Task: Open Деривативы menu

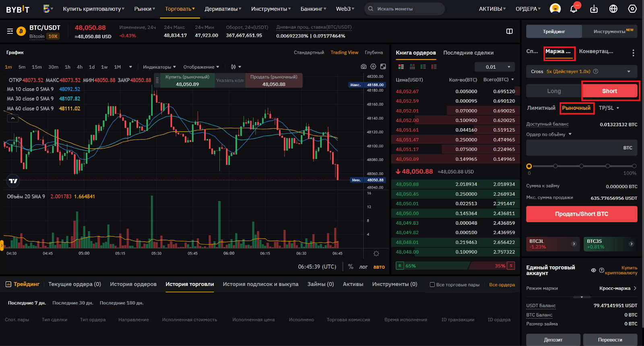Action: [223, 9]
